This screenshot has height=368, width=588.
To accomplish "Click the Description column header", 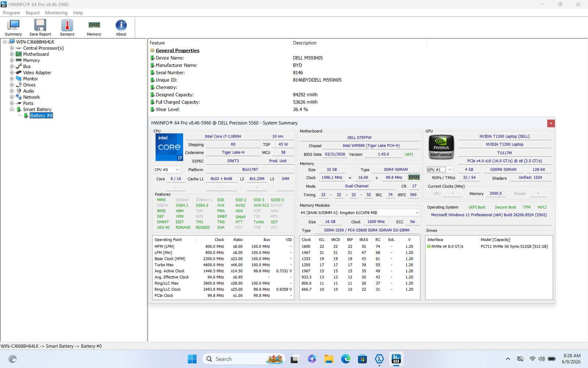I will pos(359,43).
